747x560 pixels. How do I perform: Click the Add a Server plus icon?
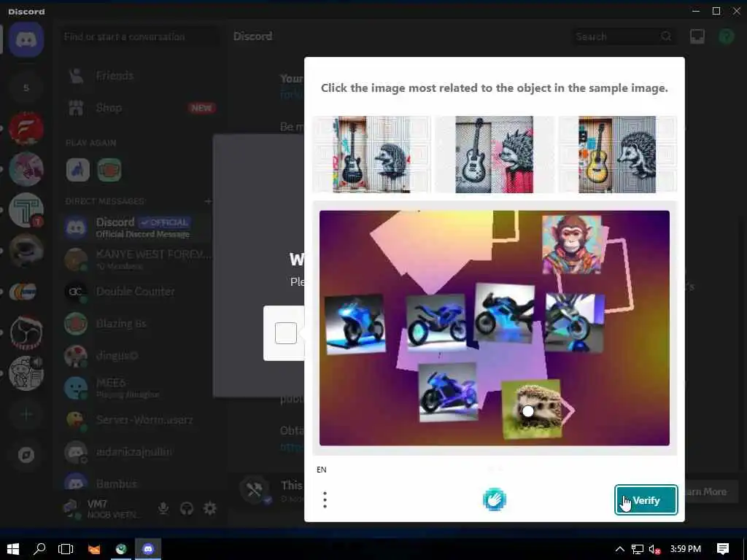pos(26,414)
